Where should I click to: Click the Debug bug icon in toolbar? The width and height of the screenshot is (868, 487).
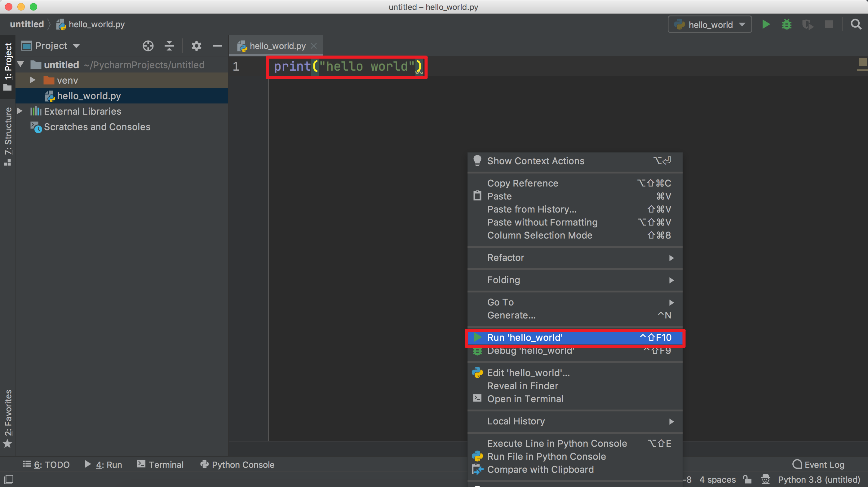click(x=786, y=24)
